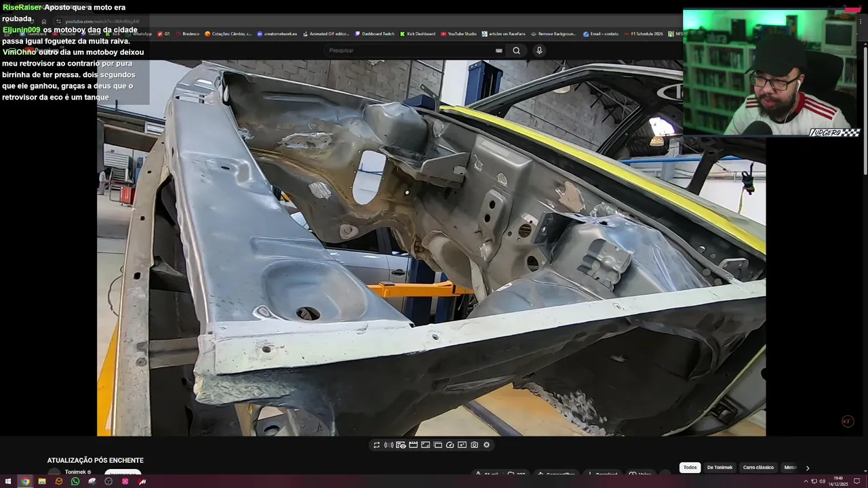This screenshot has width=868, height=488.
Task: Click the resize video frame icon
Action: [425, 445]
